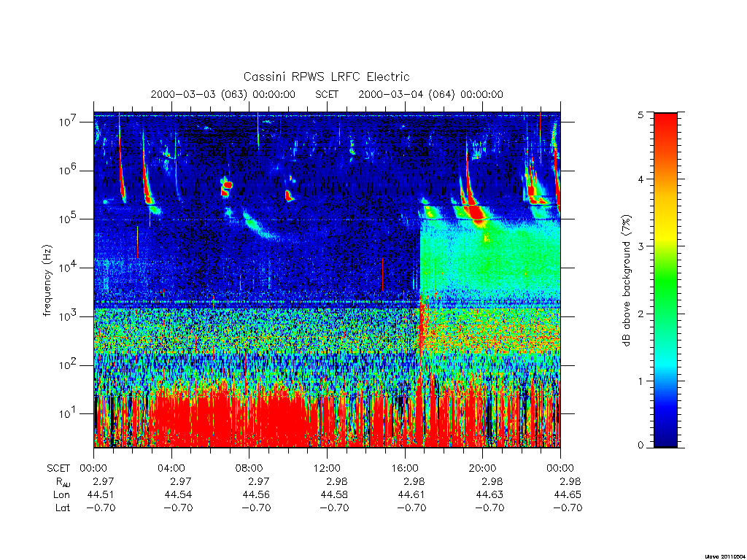Click the plot title "Cassini RPWS LRFC Electric"
The height and width of the screenshot is (560, 747).
coord(326,77)
